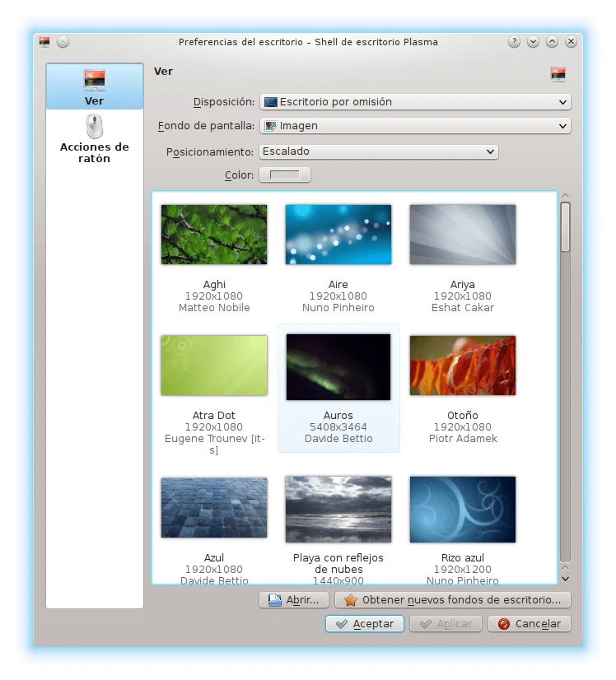Choose the Auros wallpaper thumbnail
616x680 pixels.
click(x=338, y=367)
